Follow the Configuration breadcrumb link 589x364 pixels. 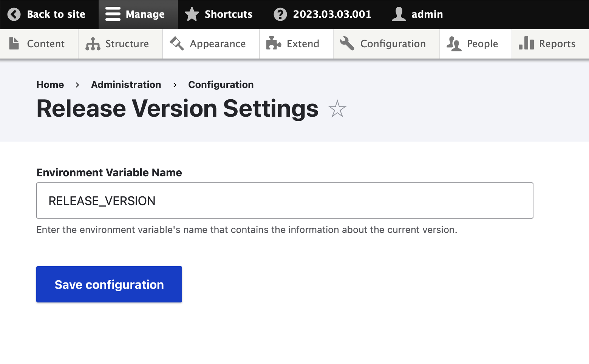click(x=221, y=85)
